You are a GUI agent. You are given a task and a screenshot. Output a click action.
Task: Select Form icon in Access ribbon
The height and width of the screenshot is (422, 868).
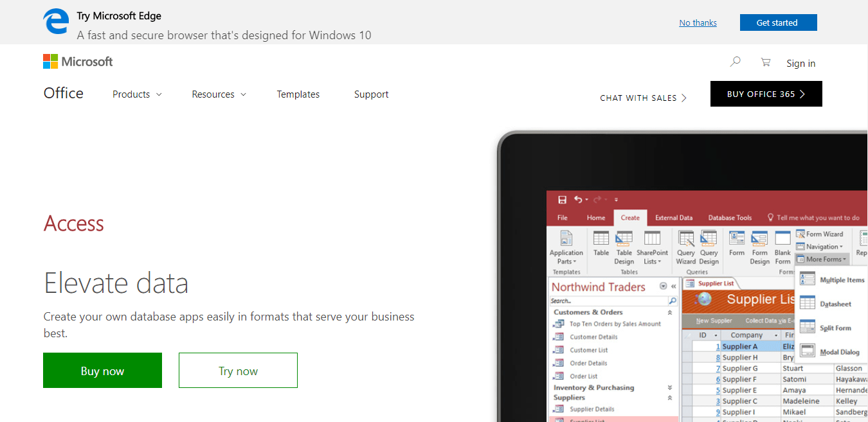(x=737, y=238)
